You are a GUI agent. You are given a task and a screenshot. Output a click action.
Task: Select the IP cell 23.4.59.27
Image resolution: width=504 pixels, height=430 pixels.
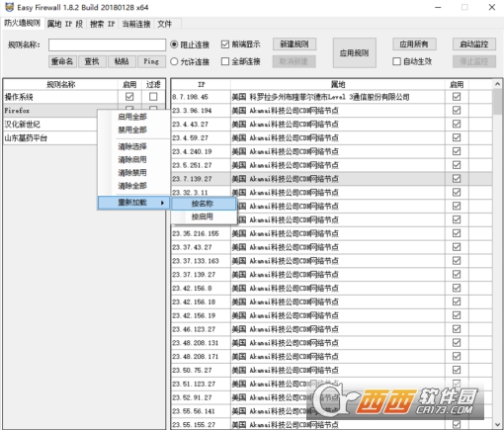pyautogui.click(x=201, y=138)
